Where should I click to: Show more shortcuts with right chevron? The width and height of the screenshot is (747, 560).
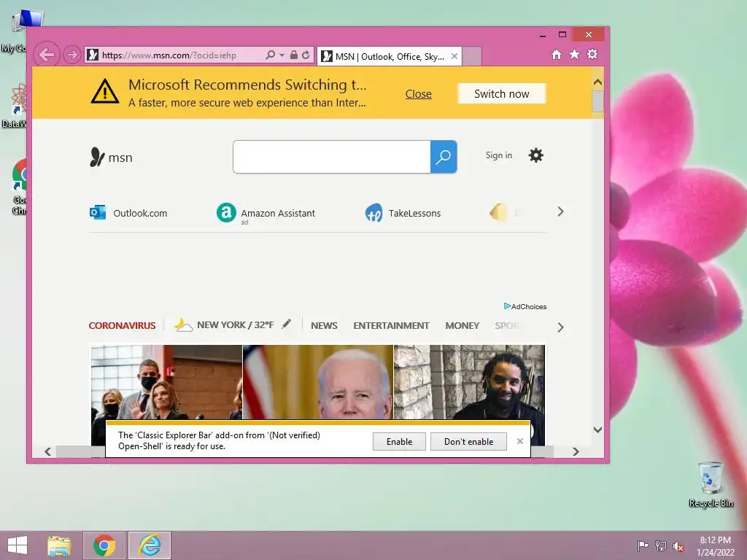coord(560,212)
